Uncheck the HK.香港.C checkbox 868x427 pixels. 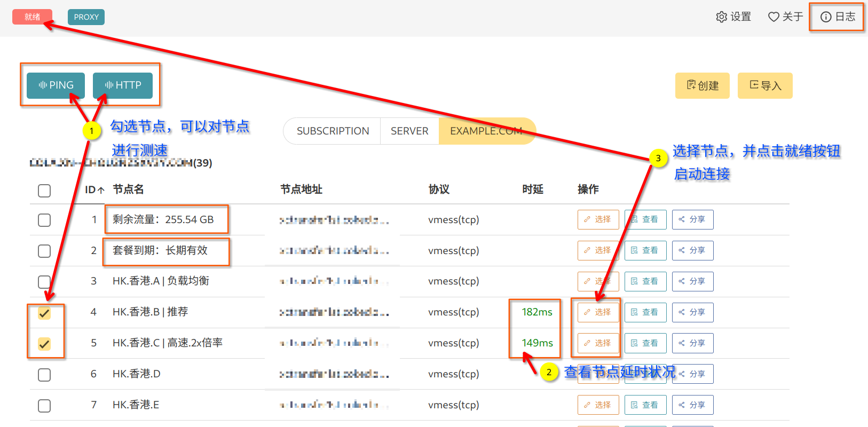(44, 344)
